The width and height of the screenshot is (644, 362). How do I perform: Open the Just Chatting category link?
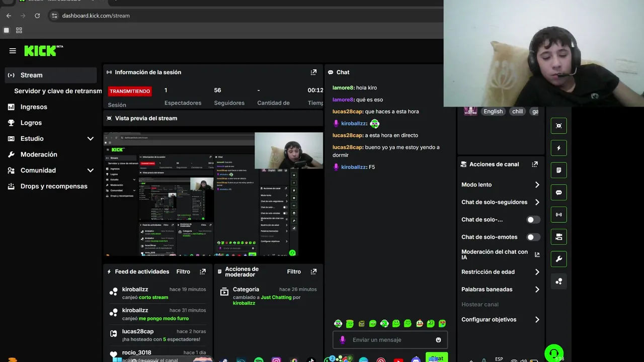click(276, 297)
